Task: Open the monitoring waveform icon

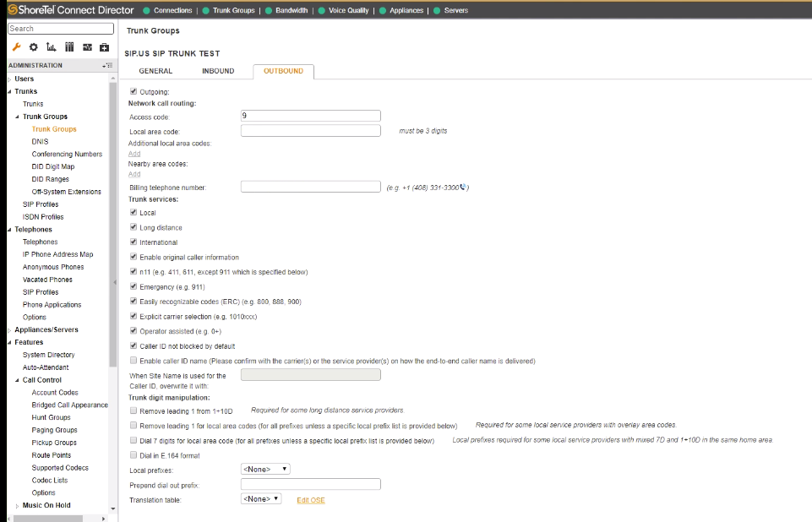Action: pos(87,47)
